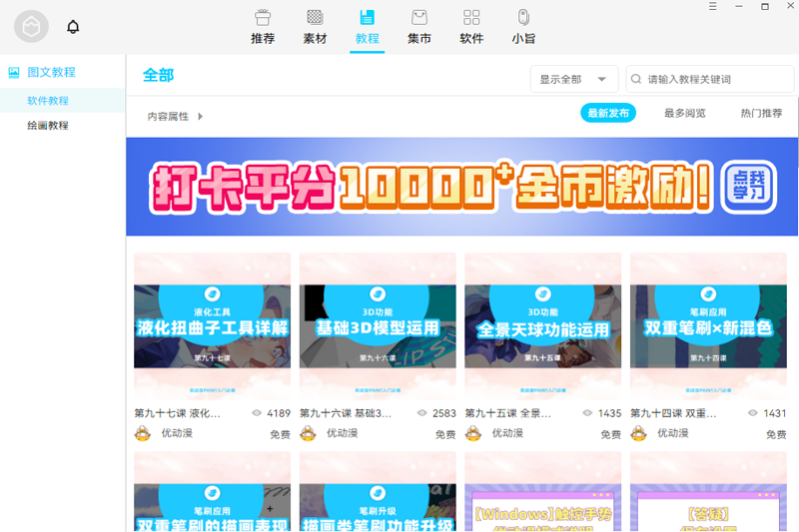Open the hamburger menu in title bar

[712, 6]
